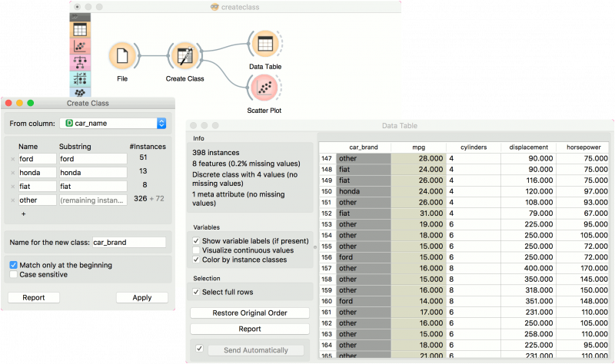Select the Data category in the sidebar

click(78, 31)
